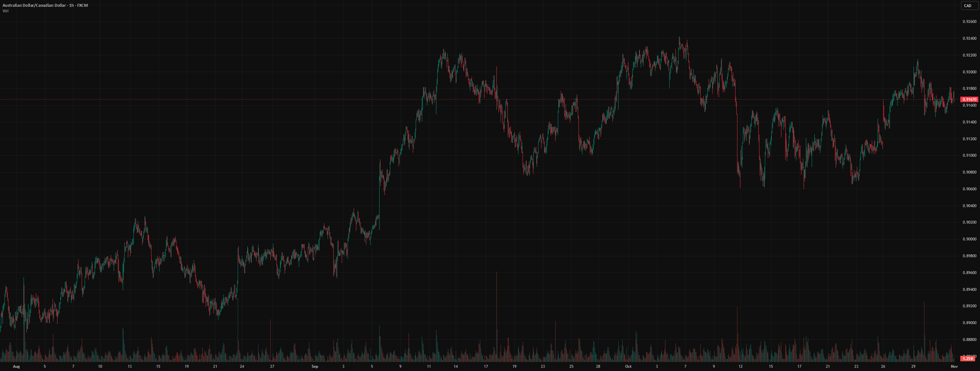The image size is (980, 371).
Task: Select the Sep label on time axis
Action: click(315, 366)
